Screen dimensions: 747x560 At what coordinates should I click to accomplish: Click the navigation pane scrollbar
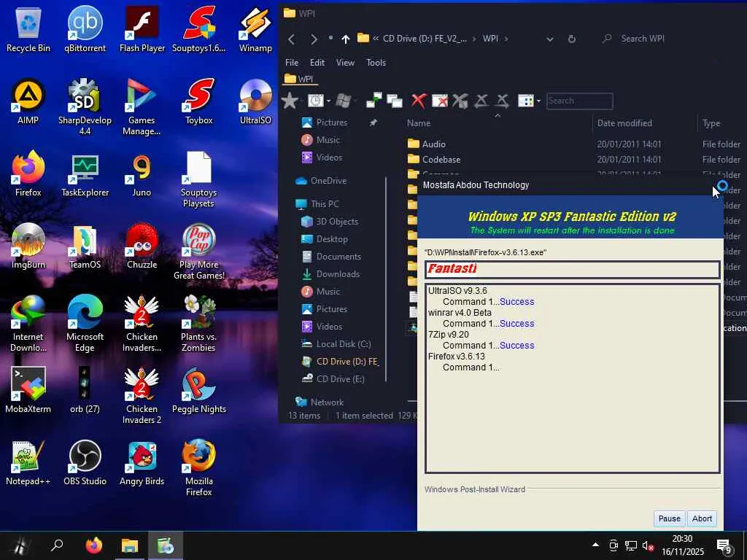coord(386,279)
